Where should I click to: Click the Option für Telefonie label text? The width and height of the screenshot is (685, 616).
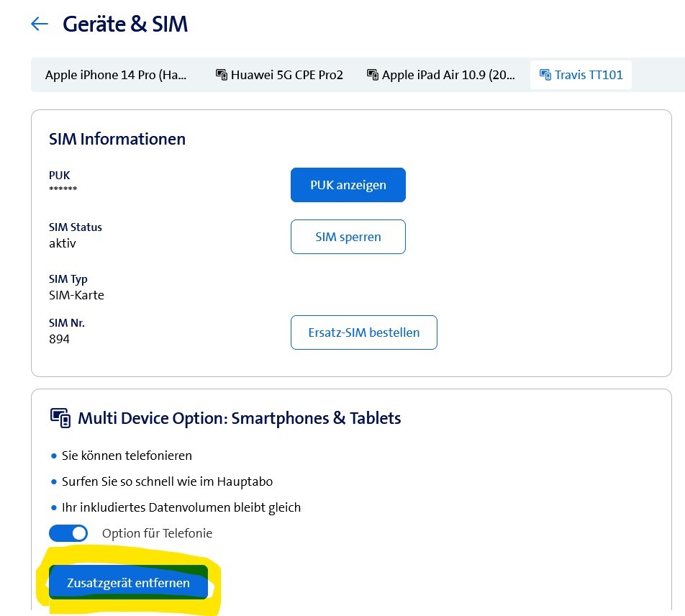tap(157, 533)
